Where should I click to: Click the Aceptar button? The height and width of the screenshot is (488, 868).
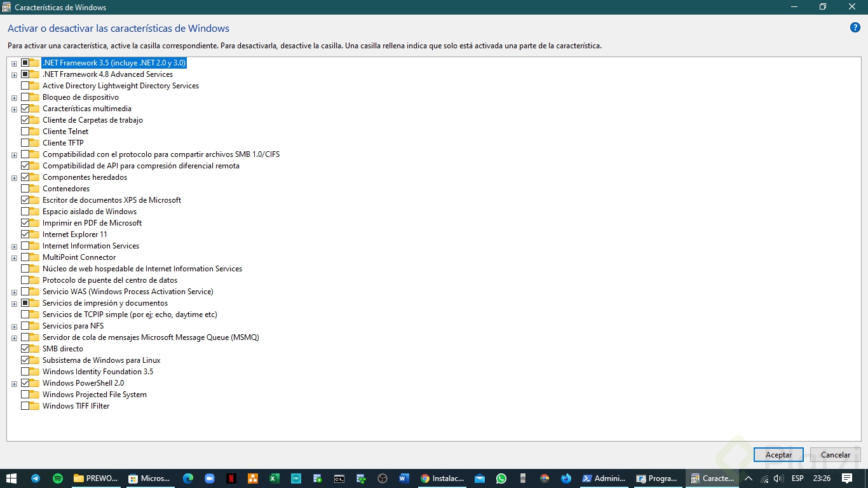coord(778,455)
